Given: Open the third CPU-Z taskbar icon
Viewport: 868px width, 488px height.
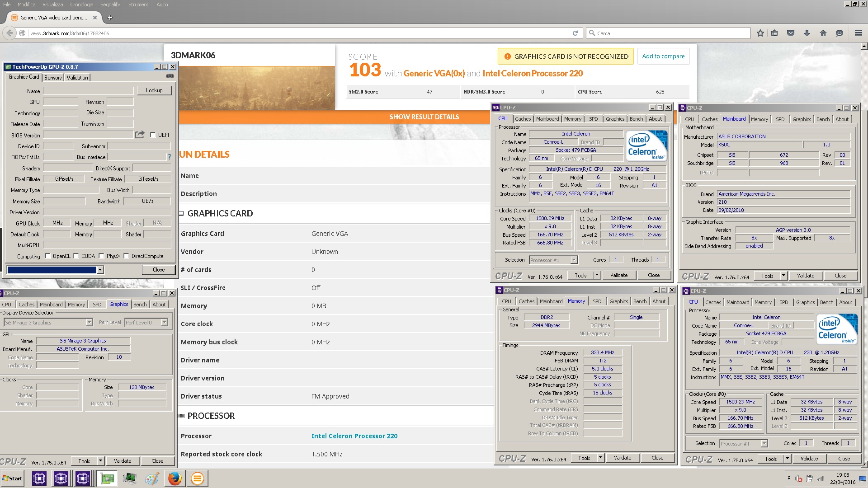Looking at the screenshot, I should tap(83, 478).
